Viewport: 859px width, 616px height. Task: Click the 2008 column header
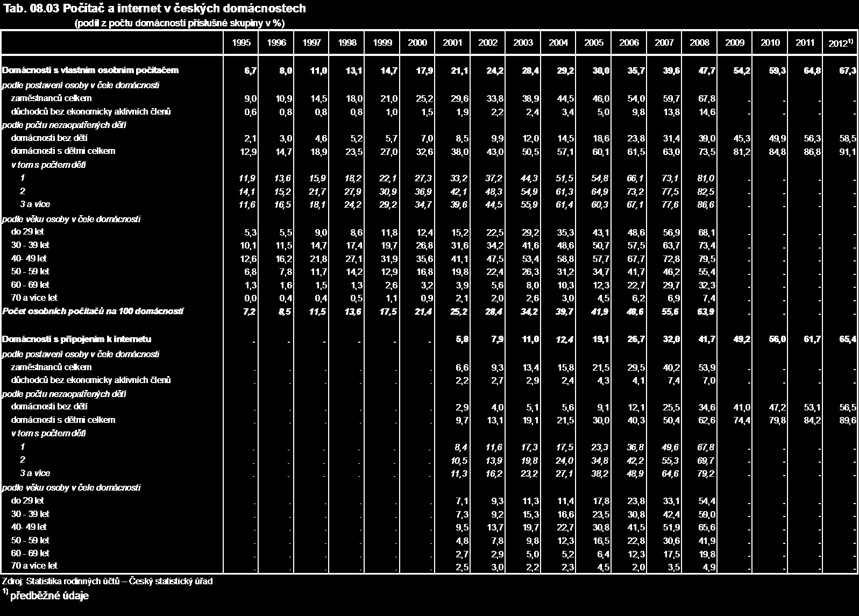tap(699, 43)
